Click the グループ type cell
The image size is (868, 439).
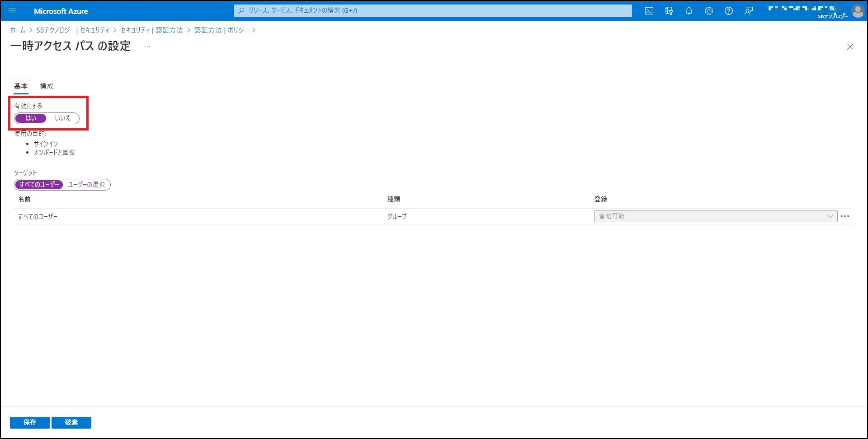[396, 216]
